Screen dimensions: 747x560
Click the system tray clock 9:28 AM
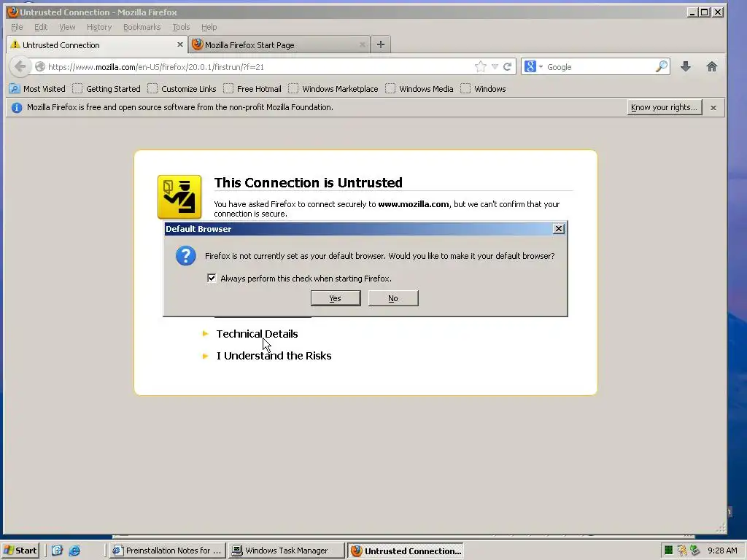tap(722, 551)
